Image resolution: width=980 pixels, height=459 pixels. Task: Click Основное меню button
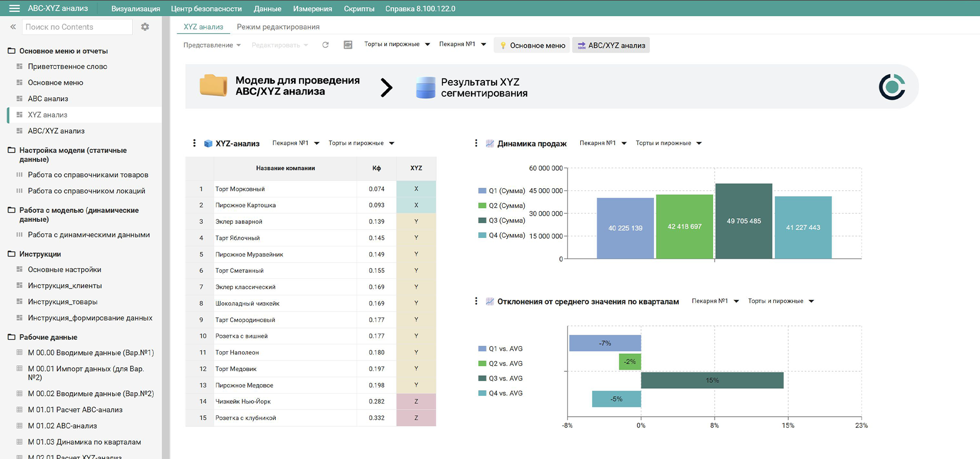532,45
